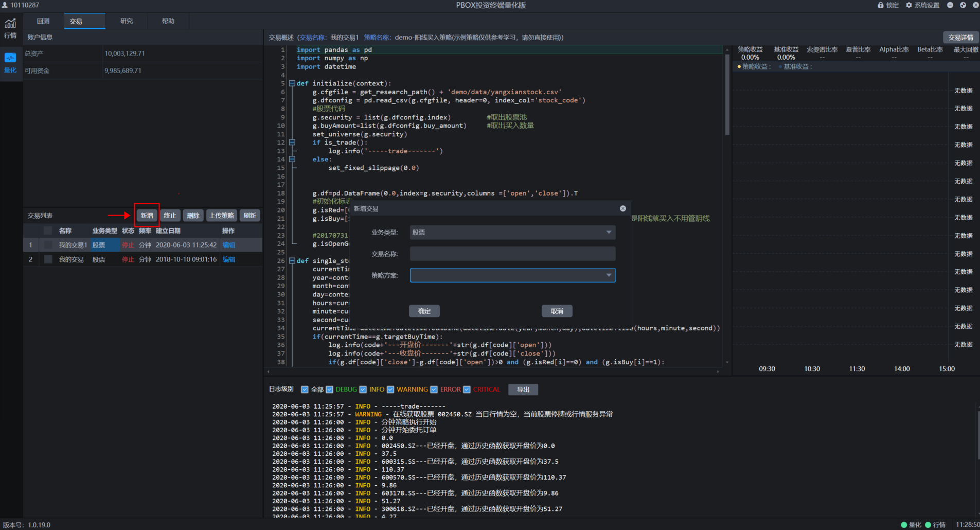Close the 新增交易 dialog with X icon

pyautogui.click(x=623, y=208)
